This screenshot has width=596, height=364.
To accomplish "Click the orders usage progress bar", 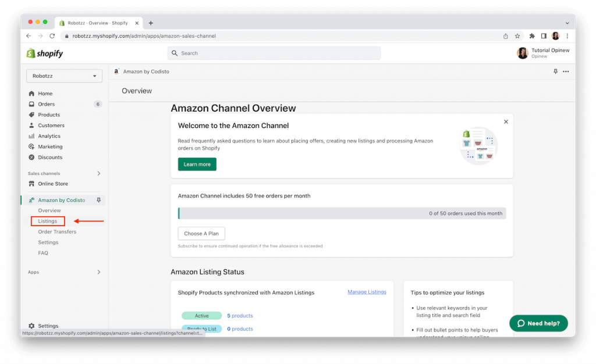I will coord(342,213).
